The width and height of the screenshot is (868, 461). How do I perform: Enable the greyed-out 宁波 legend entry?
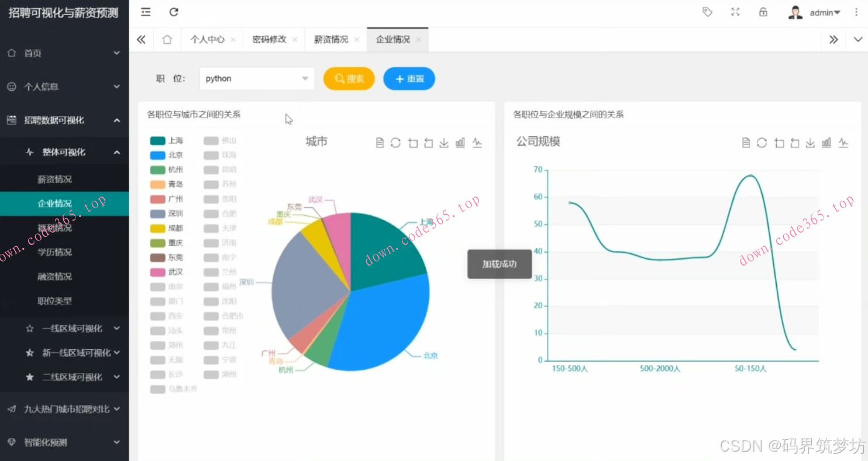pos(221,360)
